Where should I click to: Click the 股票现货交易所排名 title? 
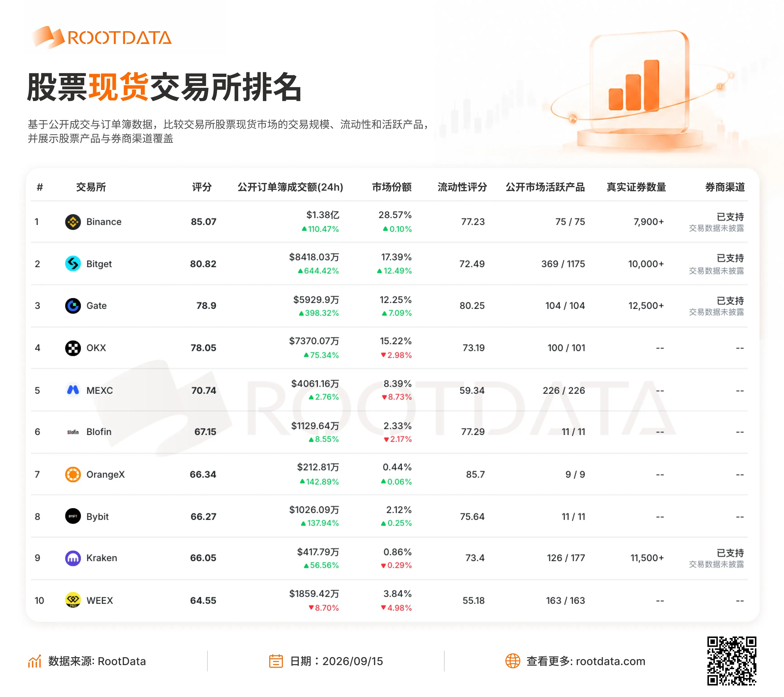tap(164, 87)
